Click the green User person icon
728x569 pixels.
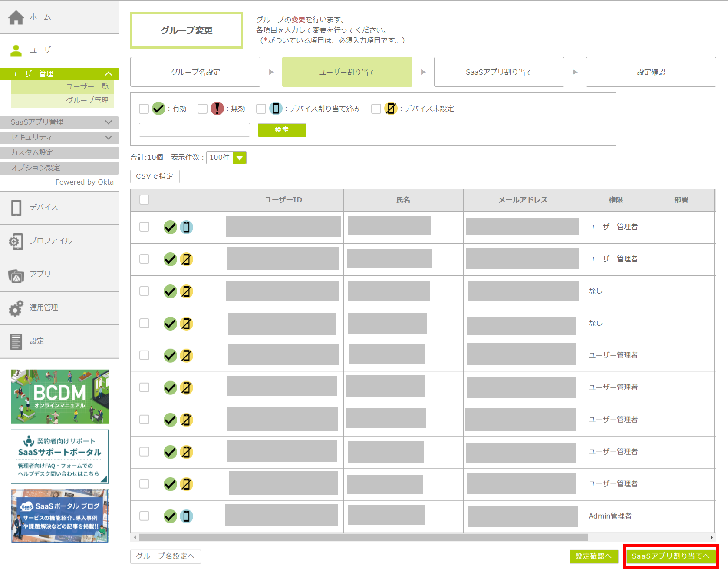click(16, 51)
